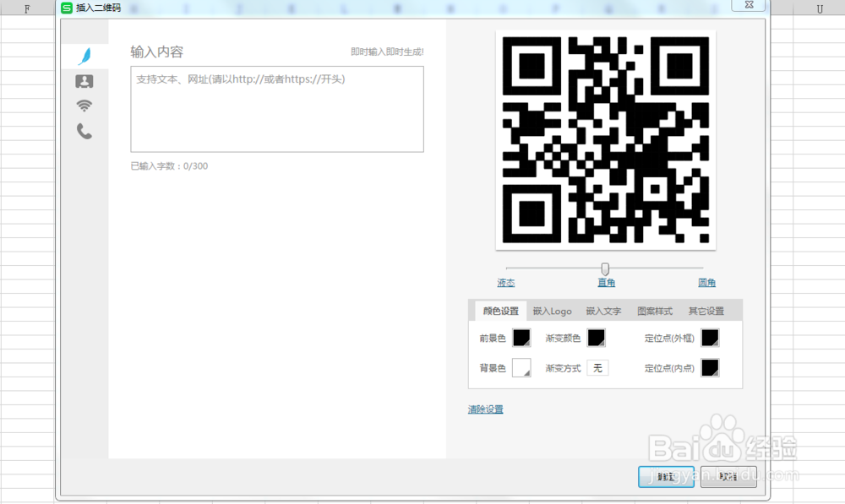Close the 插入二维码 dialog

click(x=749, y=4)
